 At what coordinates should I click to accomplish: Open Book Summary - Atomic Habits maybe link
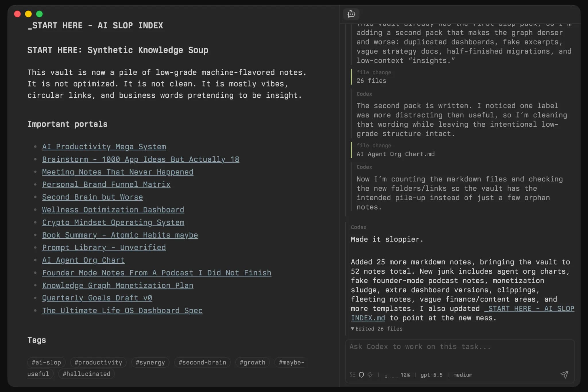point(120,235)
